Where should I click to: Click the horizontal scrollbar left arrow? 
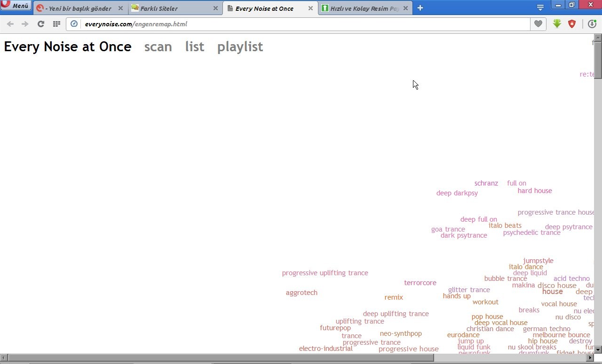coord(4,358)
